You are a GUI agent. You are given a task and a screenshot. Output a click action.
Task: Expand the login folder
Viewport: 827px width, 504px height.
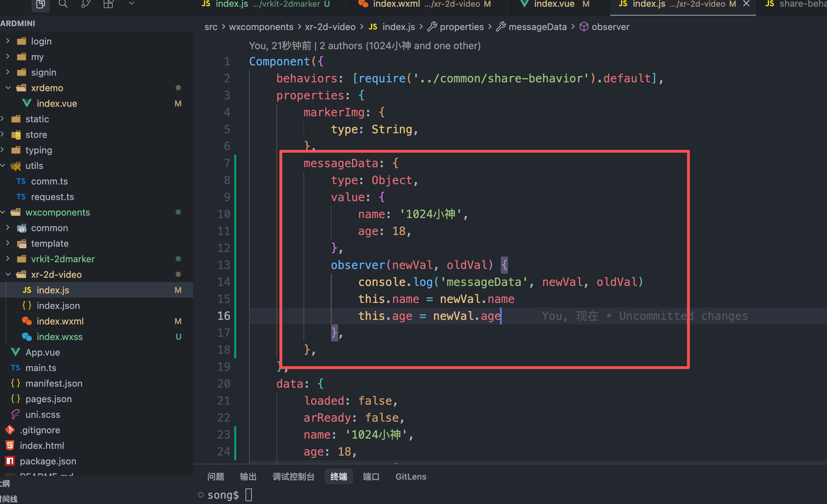click(x=41, y=41)
